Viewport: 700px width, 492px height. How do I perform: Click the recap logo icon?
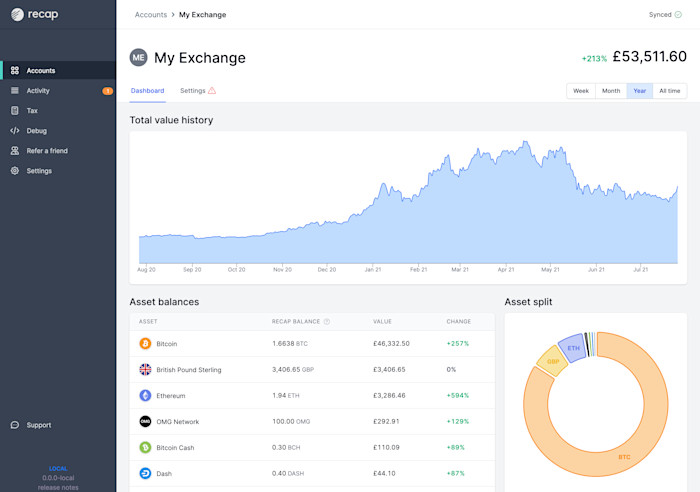[x=17, y=15]
